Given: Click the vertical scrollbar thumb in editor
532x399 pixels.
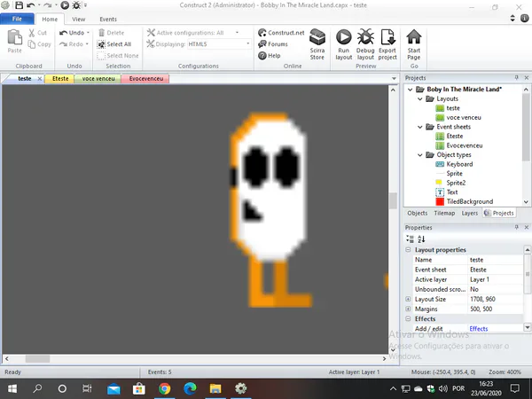Looking at the screenshot, I should pyautogui.click(x=393, y=201).
